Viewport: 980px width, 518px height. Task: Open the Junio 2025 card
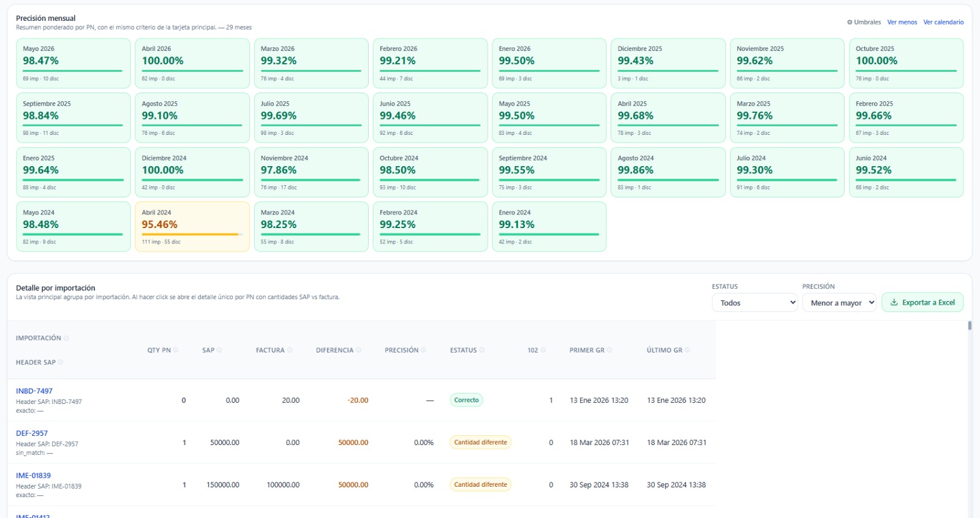tap(430, 118)
